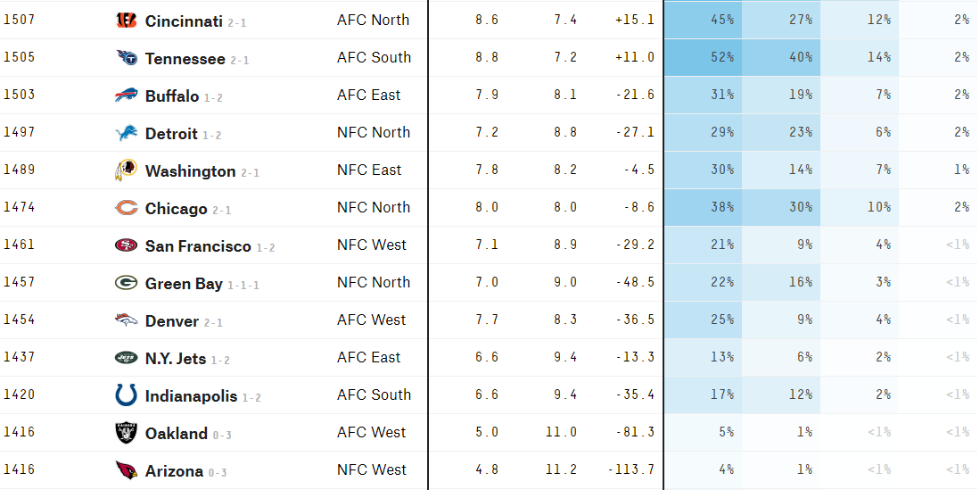The image size is (980, 490).
Task: Click the Indianapolis Colts horseshoe logo
Action: (x=126, y=395)
